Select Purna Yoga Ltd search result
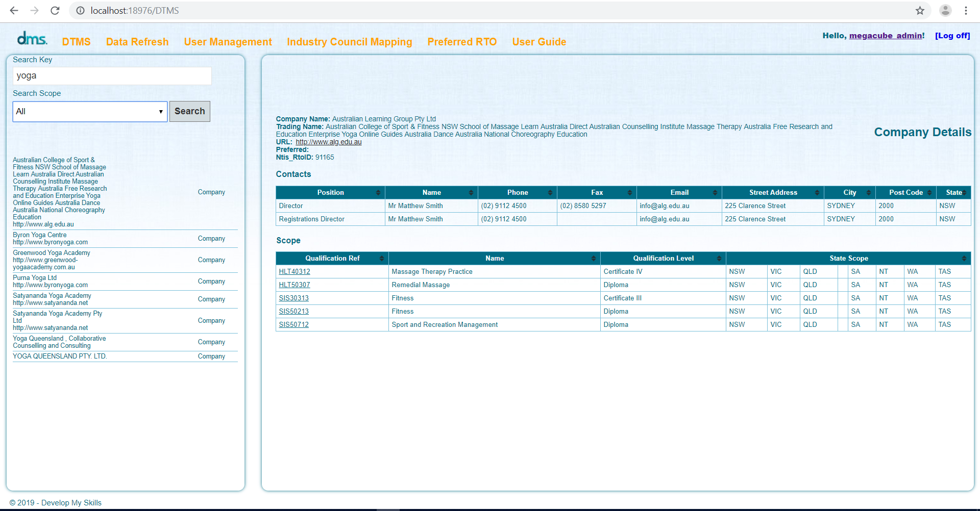This screenshot has height=511, width=980. [125, 281]
